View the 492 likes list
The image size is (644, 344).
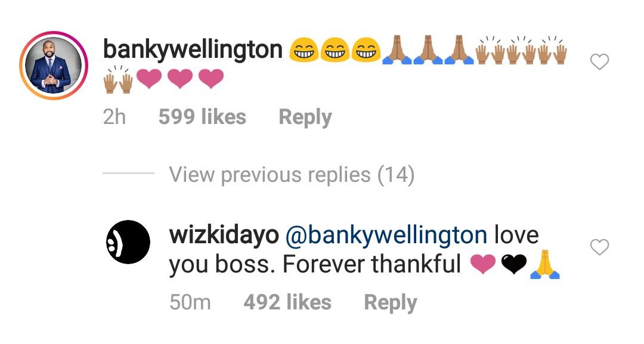pos(287,302)
